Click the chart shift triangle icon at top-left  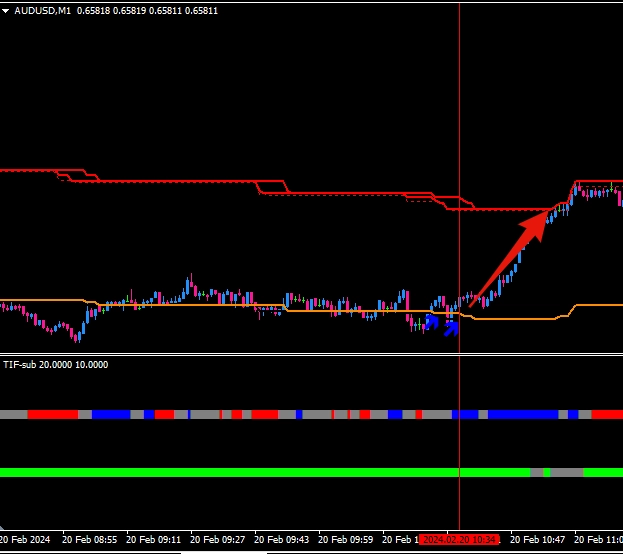pos(8,11)
